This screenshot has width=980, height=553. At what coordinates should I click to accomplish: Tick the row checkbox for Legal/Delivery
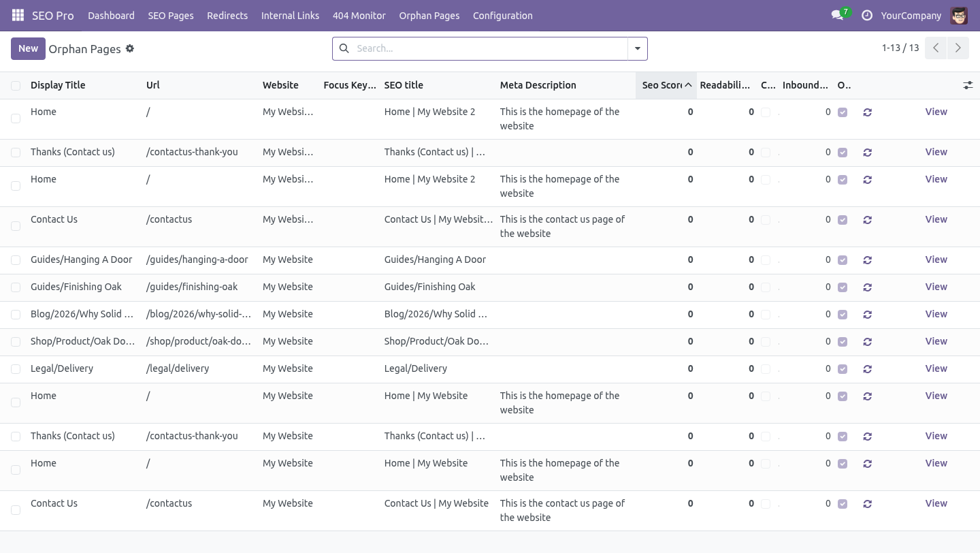click(16, 369)
